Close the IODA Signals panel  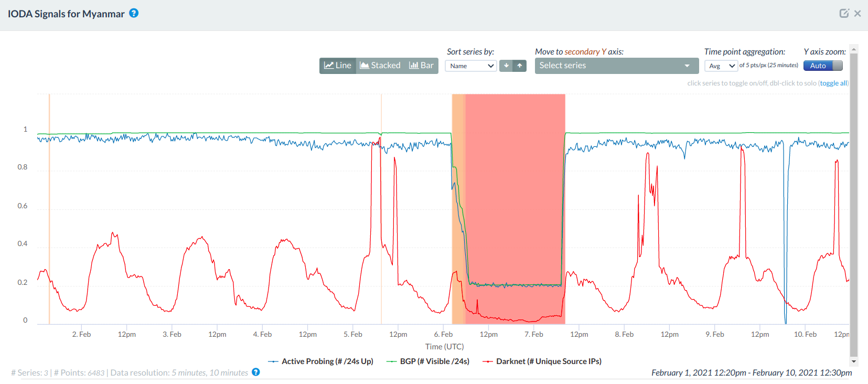click(858, 13)
